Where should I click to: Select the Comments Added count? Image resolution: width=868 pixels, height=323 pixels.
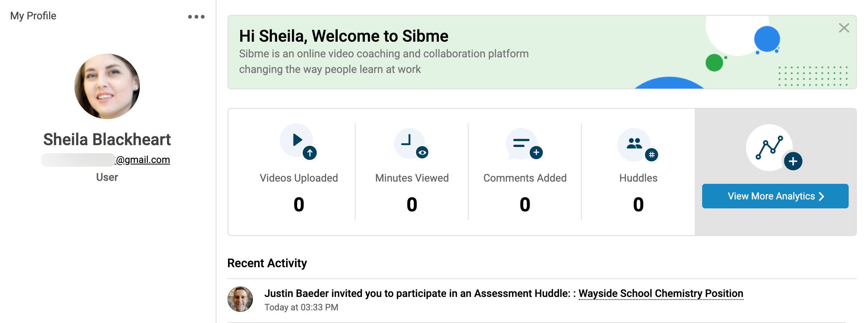tap(525, 205)
